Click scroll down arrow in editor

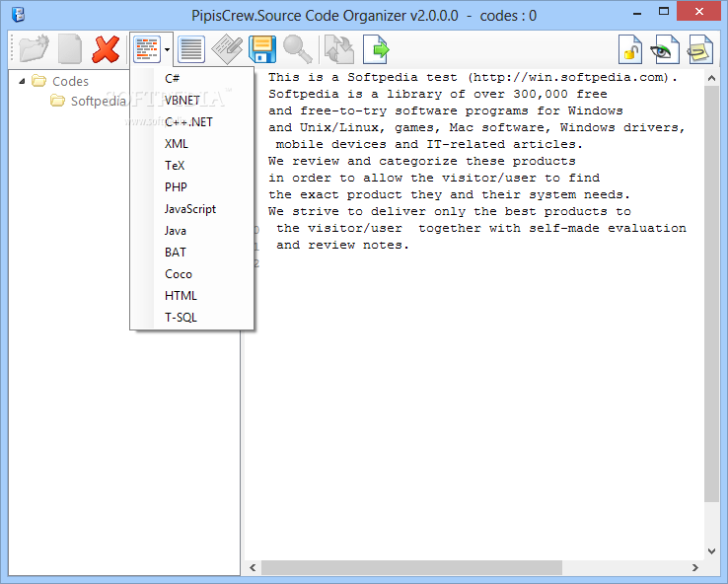point(711,551)
